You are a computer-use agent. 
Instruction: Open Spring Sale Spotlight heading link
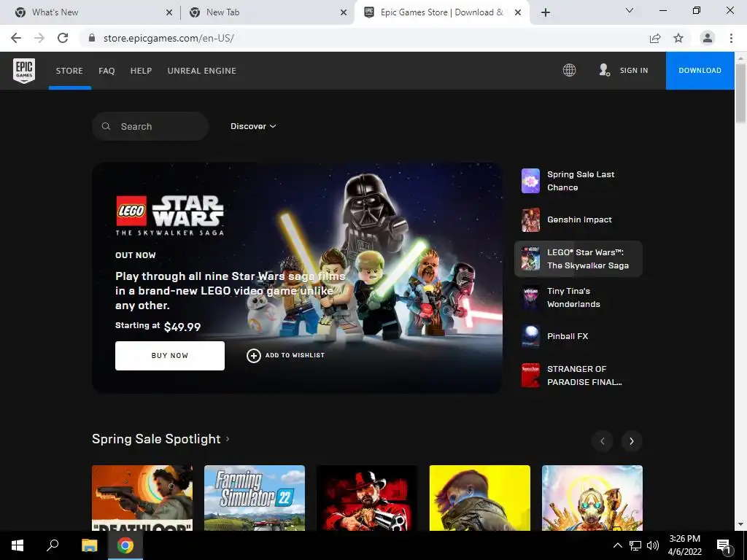pos(156,438)
